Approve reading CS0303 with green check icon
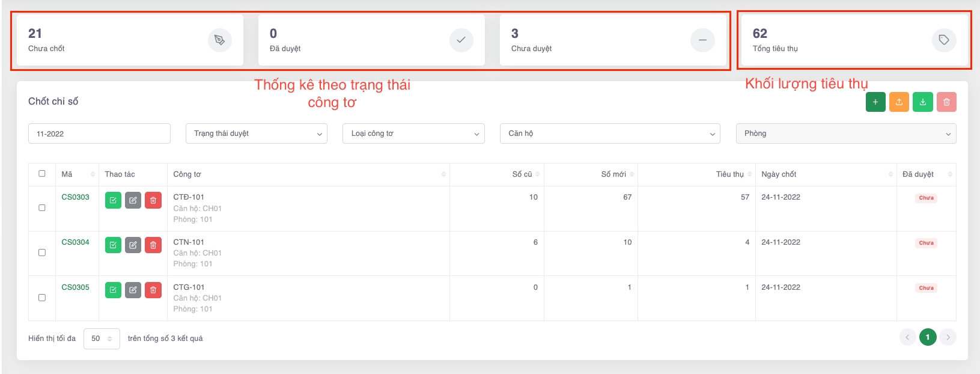 point(113,200)
